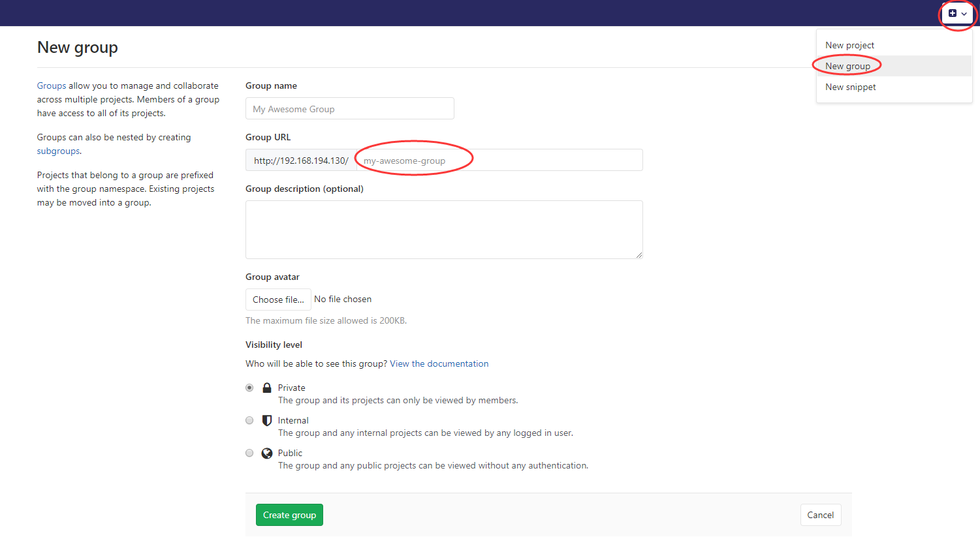Open the plus create-new dropdown in header
This screenshot has width=980, height=554.
click(x=957, y=13)
